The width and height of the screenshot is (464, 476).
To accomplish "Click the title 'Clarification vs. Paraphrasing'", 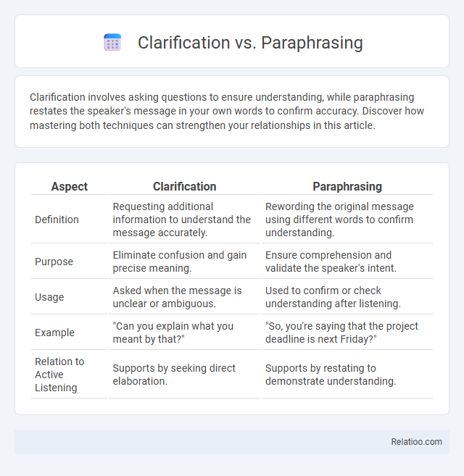I will (x=250, y=43).
